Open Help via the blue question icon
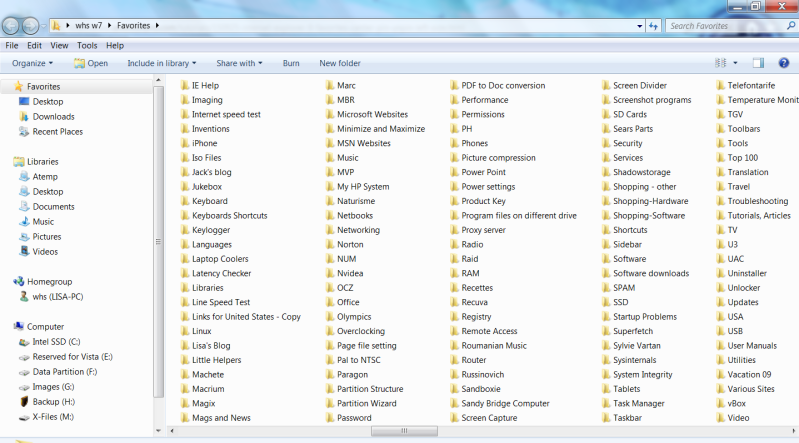799x443 pixels. (x=784, y=63)
